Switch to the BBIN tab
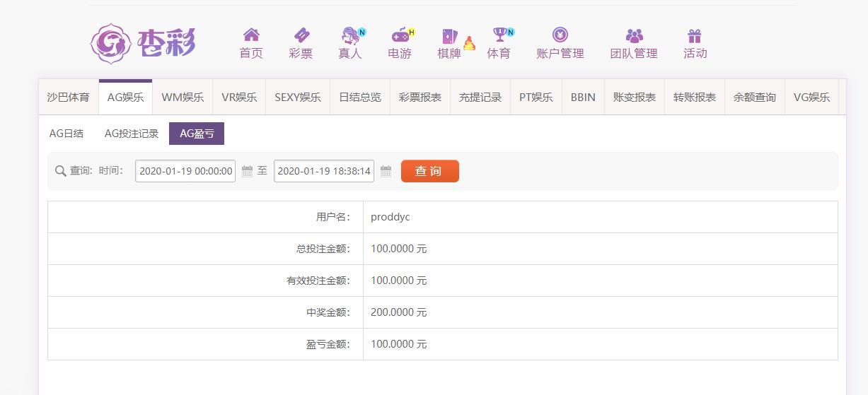The height and width of the screenshot is (395, 868). [x=583, y=98]
